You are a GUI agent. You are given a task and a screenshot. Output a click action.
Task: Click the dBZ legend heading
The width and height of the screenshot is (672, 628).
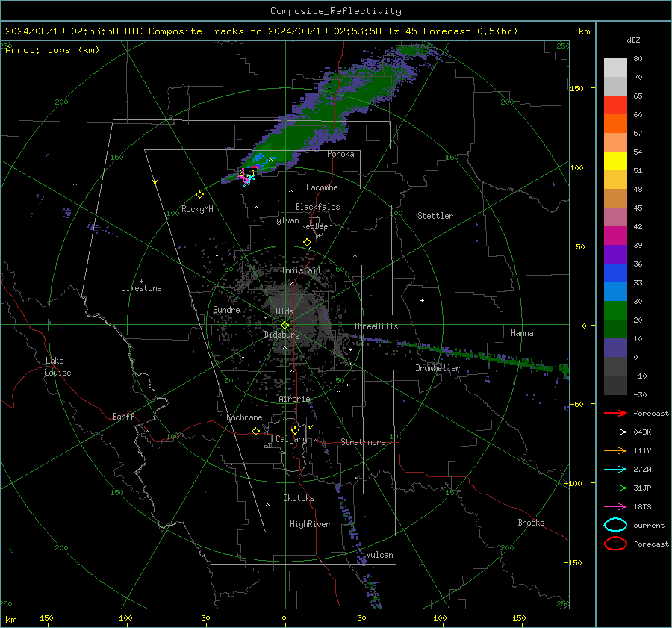(x=633, y=40)
